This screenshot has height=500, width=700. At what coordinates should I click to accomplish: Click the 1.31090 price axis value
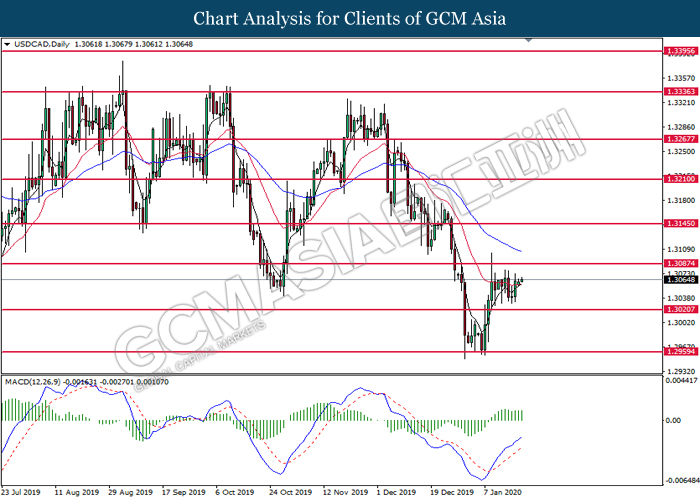click(x=681, y=249)
